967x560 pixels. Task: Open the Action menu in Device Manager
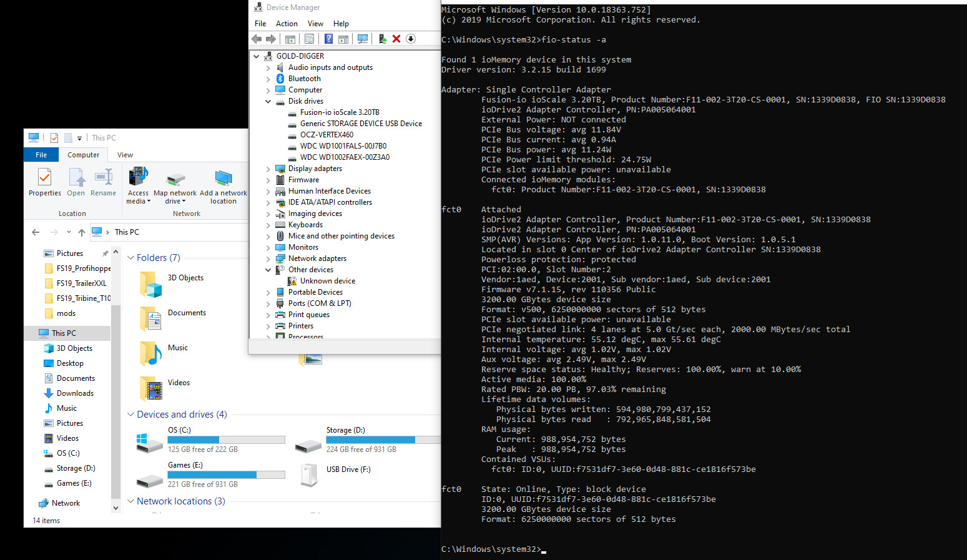tap(287, 24)
